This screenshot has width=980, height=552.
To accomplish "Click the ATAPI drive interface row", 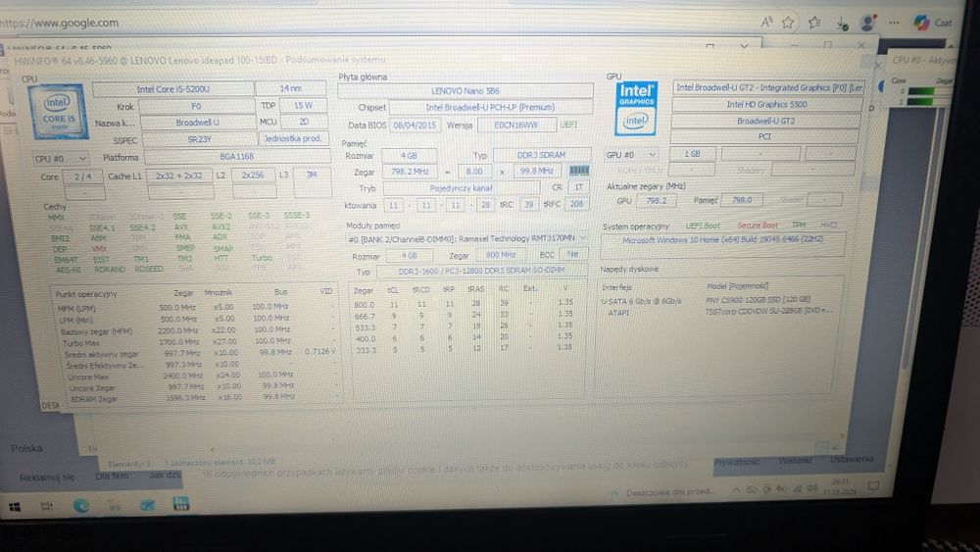I will 618,312.
